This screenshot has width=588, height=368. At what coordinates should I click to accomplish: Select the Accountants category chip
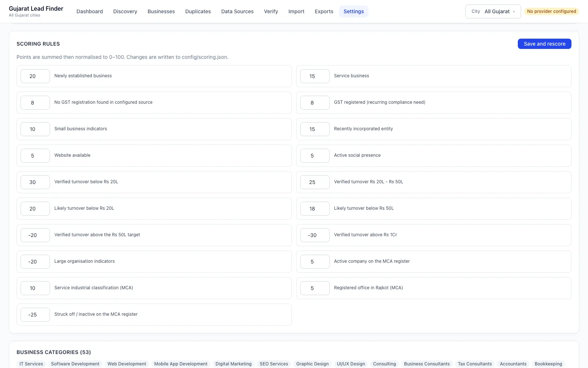(513, 364)
